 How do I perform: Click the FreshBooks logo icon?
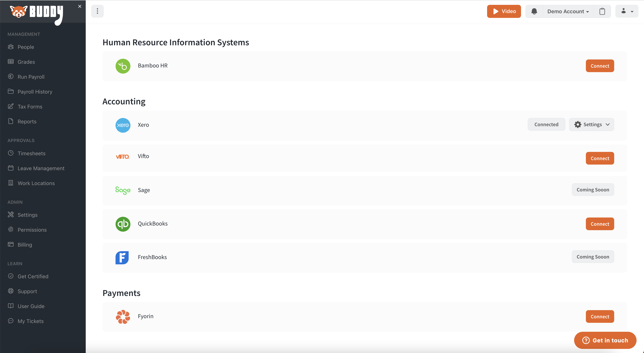[x=122, y=258]
